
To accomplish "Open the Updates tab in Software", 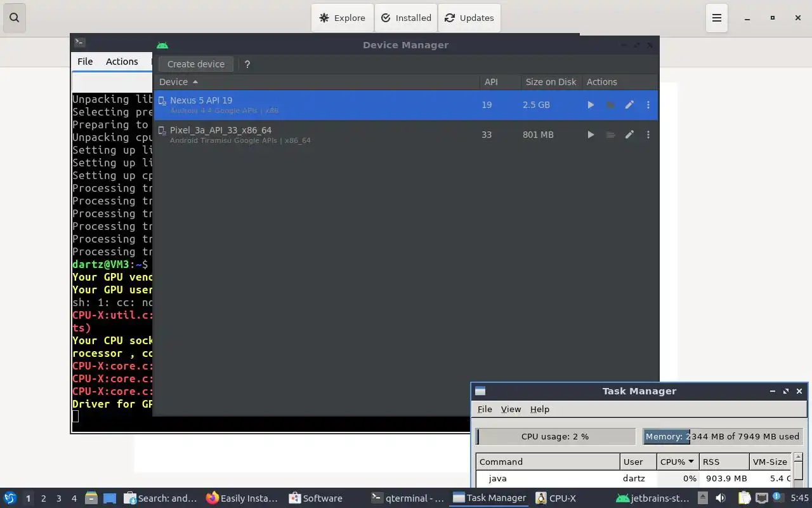I will click(469, 18).
